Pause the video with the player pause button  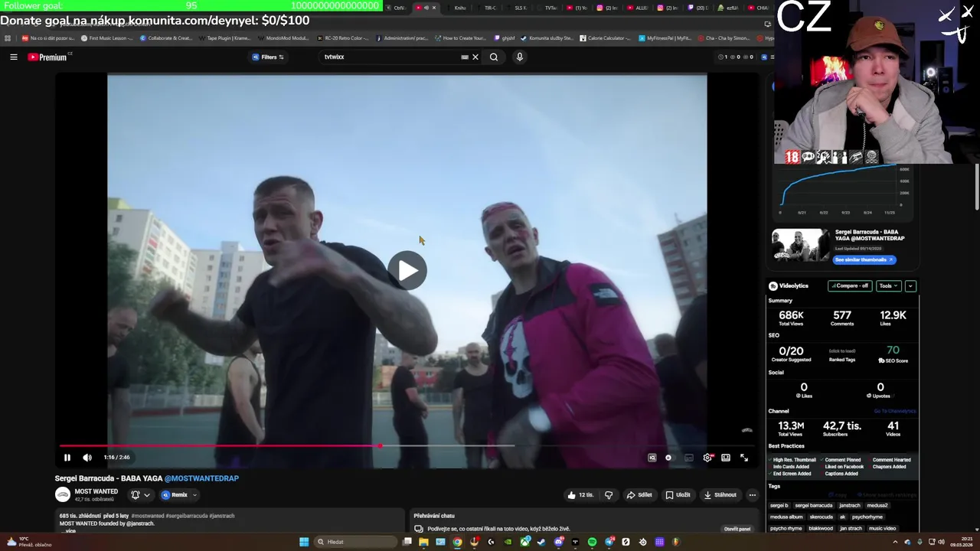(67, 458)
